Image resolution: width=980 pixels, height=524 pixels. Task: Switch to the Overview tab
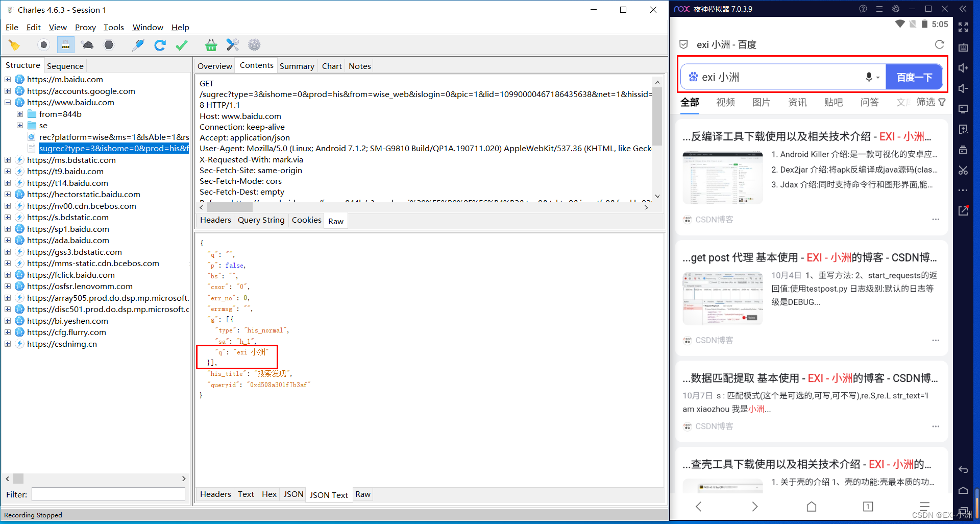(x=214, y=66)
